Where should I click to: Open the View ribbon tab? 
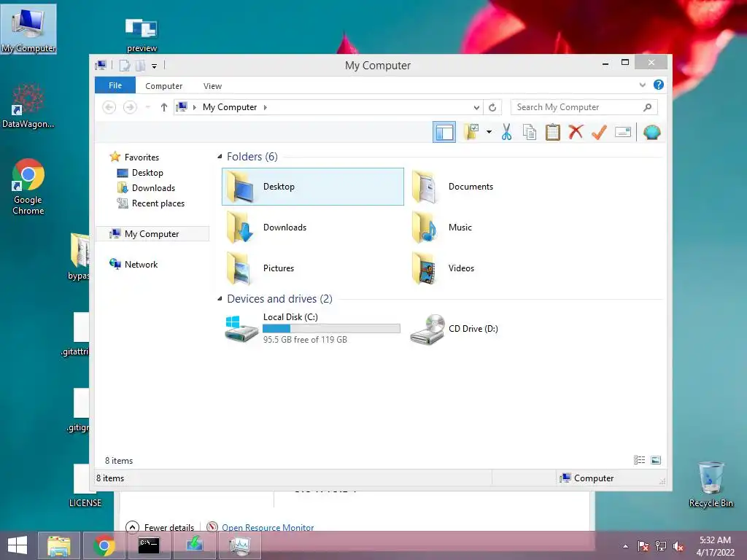click(x=212, y=86)
